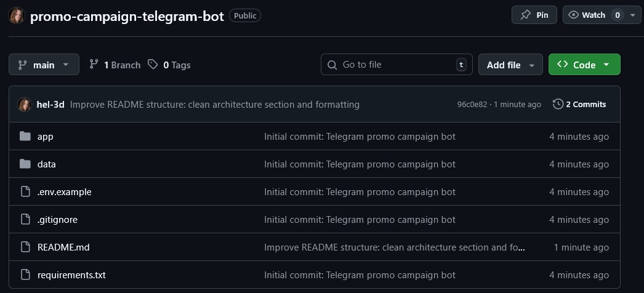This screenshot has width=644, height=293.
Task: Open the green Code dropdown arrow
Action: pos(606,65)
